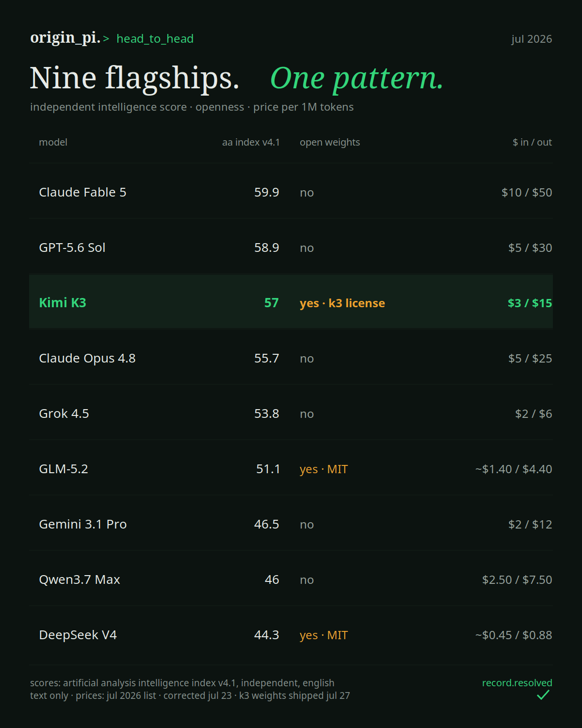Click the 'aa index v4.1' column header
The image size is (582, 728).
tap(251, 142)
